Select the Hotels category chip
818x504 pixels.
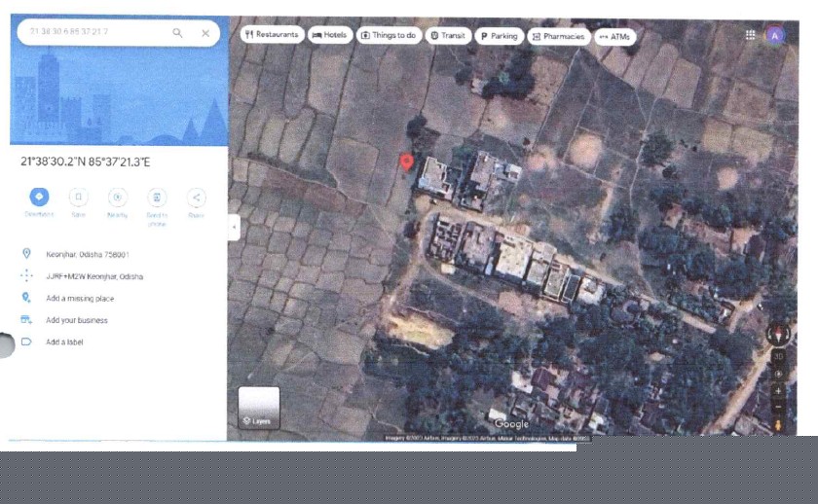click(330, 35)
